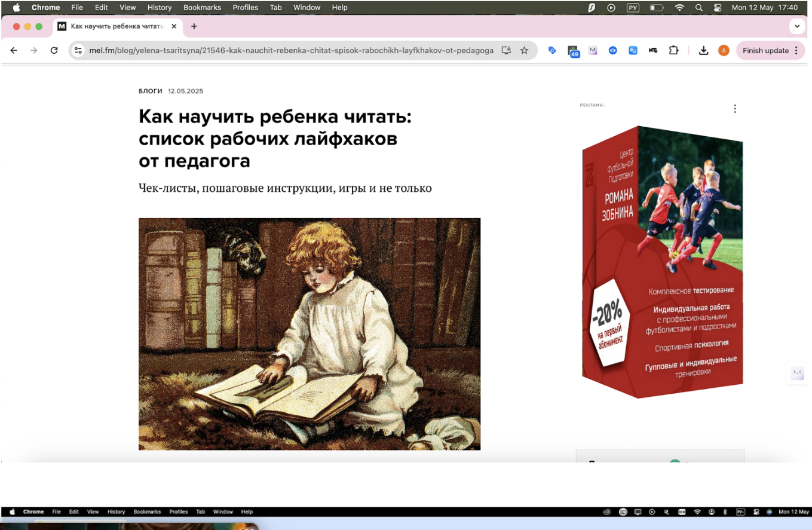Image resolution: width=812 pixels, height=530 pixels.
Task: Click the БЛОГИ section link
Action: pyautogui.click(x=151, y=91)
